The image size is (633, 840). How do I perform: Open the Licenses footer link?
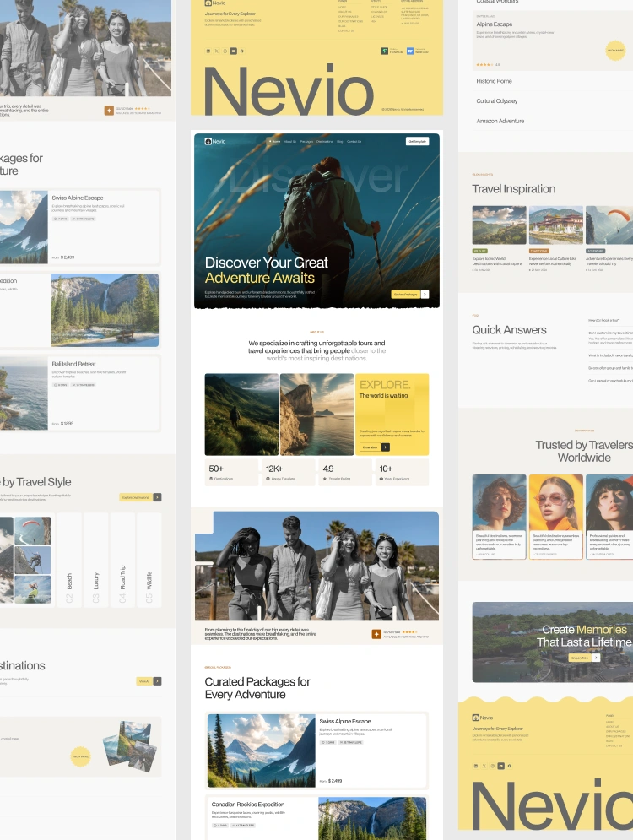pyautogui.click(x=377, y=17)
